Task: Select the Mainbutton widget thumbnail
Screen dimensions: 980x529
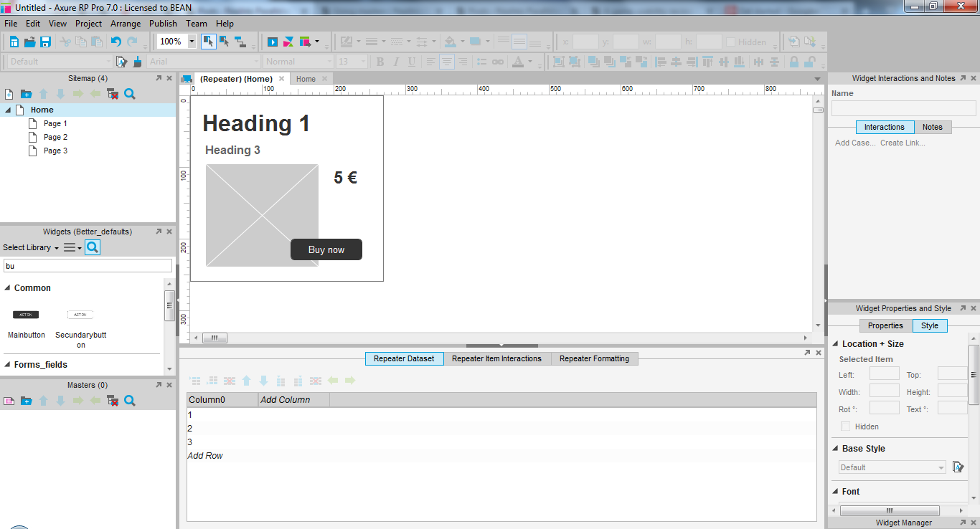Action: [27, 315]
